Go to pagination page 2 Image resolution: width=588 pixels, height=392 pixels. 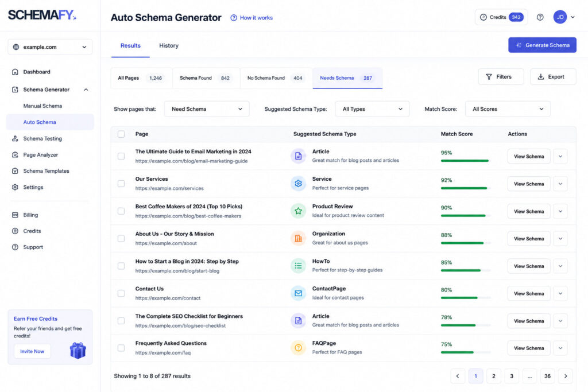coord(493,376)
